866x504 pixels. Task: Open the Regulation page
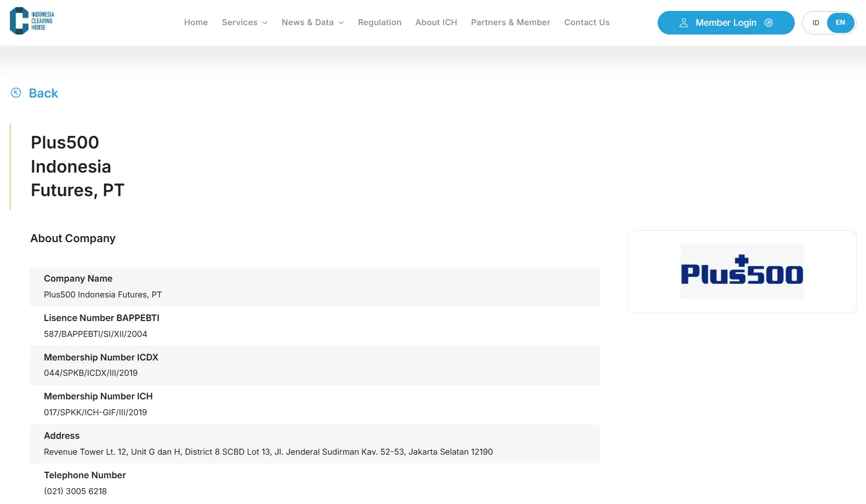(x=379, y=22)
